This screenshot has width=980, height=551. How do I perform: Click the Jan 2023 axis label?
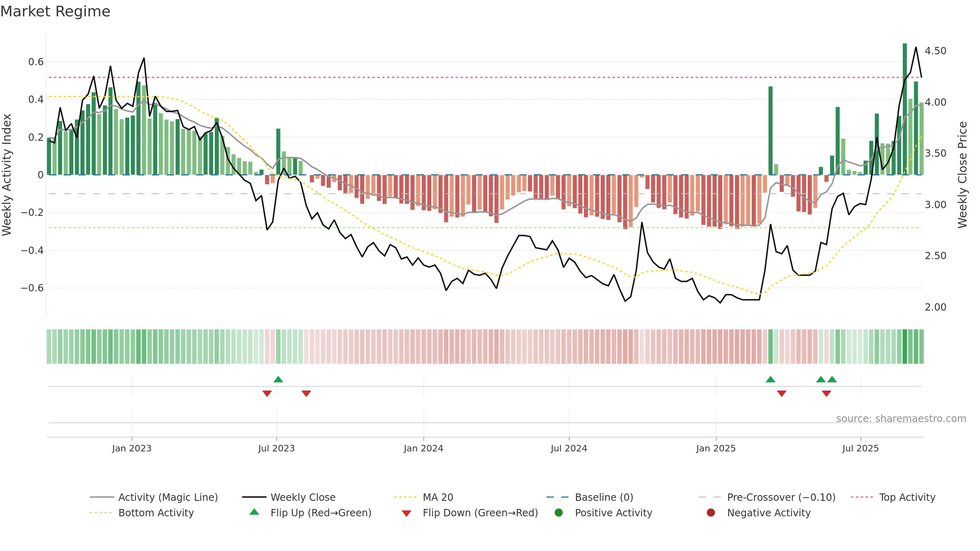click(x=131, y=448)
